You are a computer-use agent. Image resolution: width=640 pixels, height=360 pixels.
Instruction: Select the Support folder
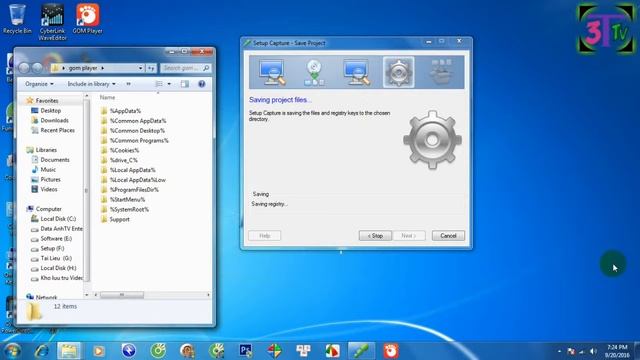[x=119, y=219]
